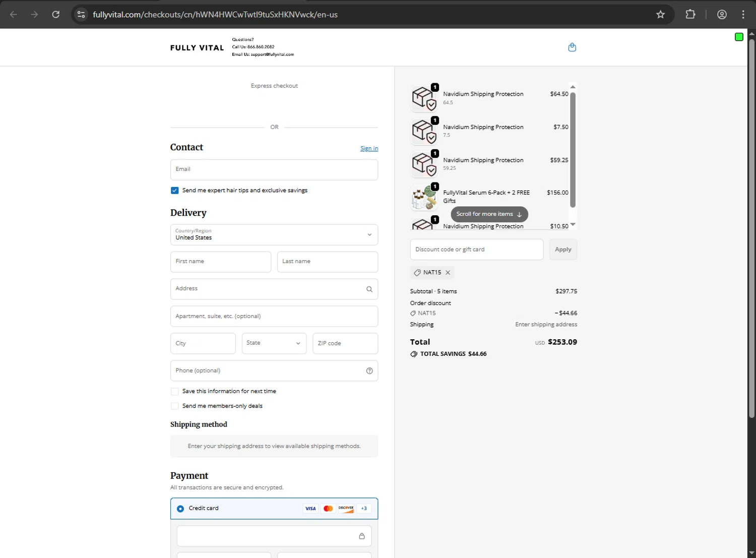Click the NAT15 discount tag icon
This screenshot has height=558, width=756.
tap(417, 273)
